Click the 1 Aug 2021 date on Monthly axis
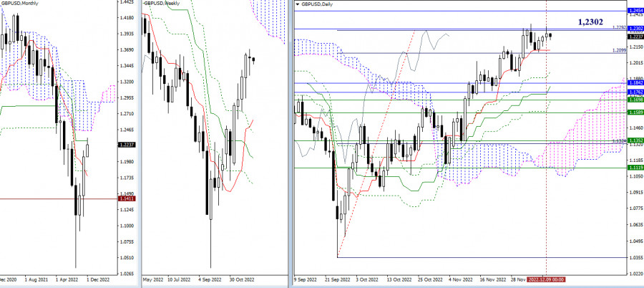Viewport: 644px width, 288px height. pyautogui.click(x=36, y=281)
